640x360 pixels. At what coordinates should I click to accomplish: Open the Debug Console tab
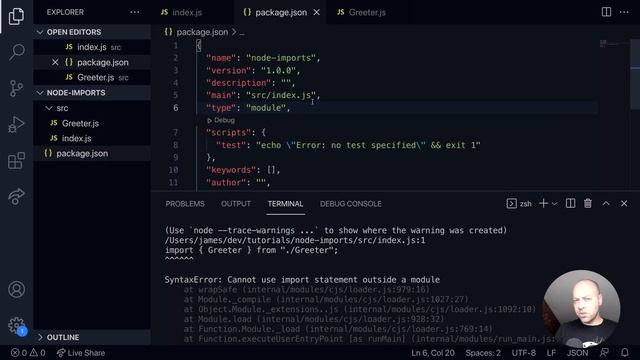point(351,204)
